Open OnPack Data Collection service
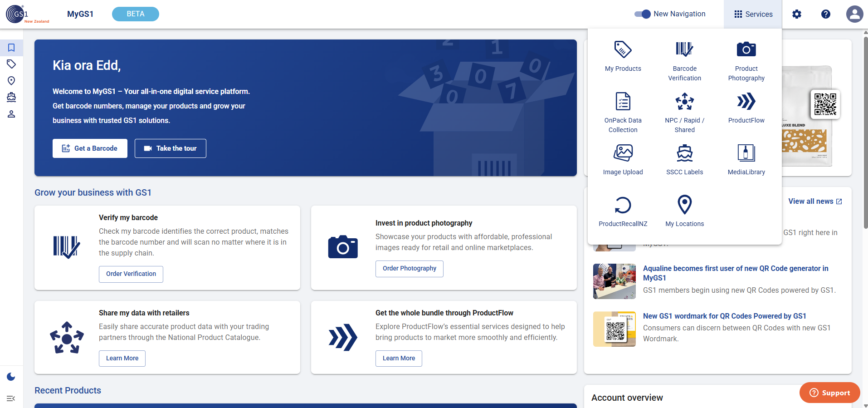This screenshot has height=408, width=868. 623,113
